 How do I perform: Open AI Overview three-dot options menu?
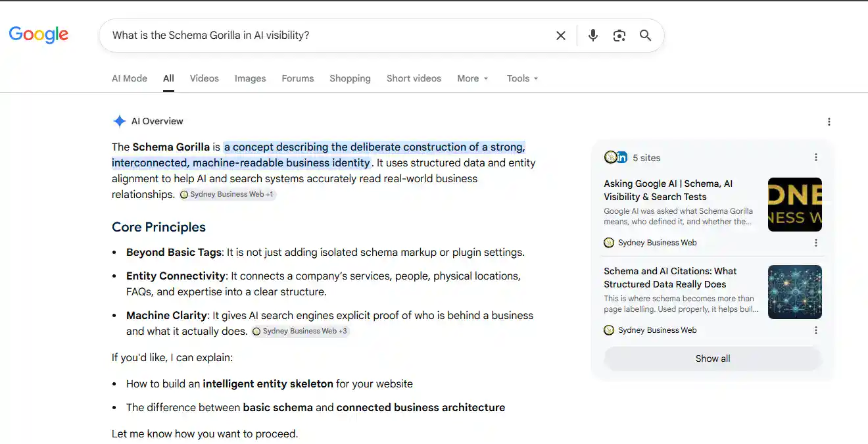[829, 122]
